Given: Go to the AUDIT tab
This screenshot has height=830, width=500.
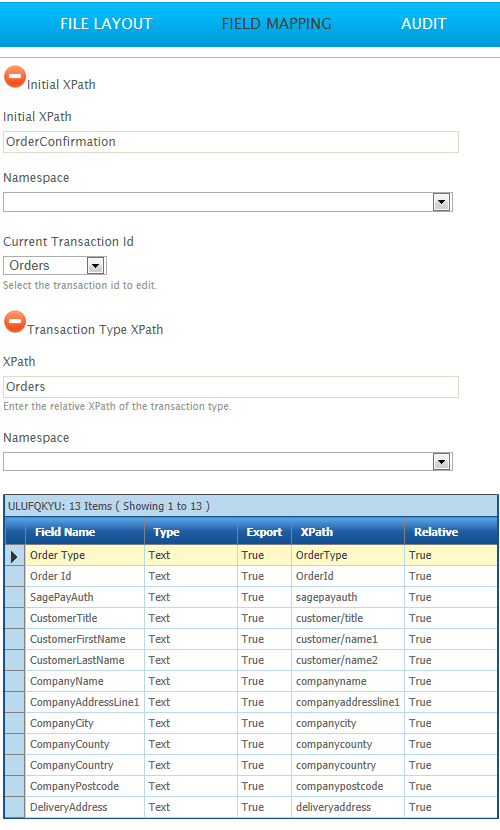Looking at the screenshot, I should tap(423, 24).
